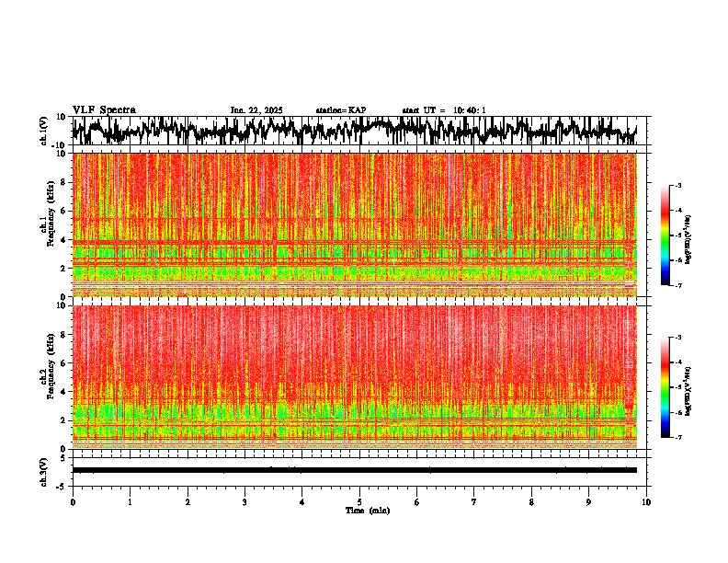Viewport: 728px width, 563px height.
Task: Click the 'start UT = 10:40:1' text
Action: click(x=444, y=110)
